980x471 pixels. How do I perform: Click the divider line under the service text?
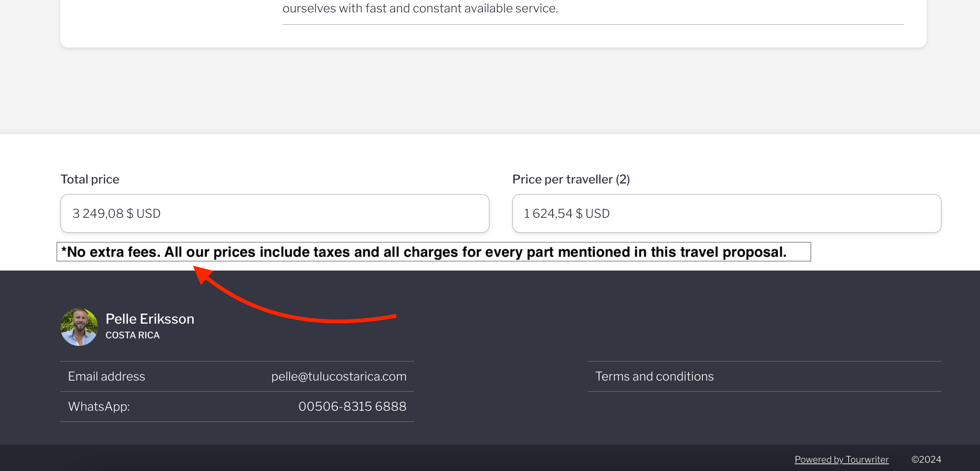click(x=592, y=24)
